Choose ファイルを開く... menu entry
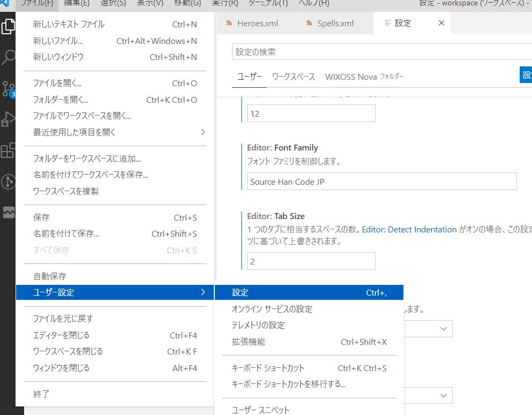This screenshot has height=415, width=532. [115, 83]
